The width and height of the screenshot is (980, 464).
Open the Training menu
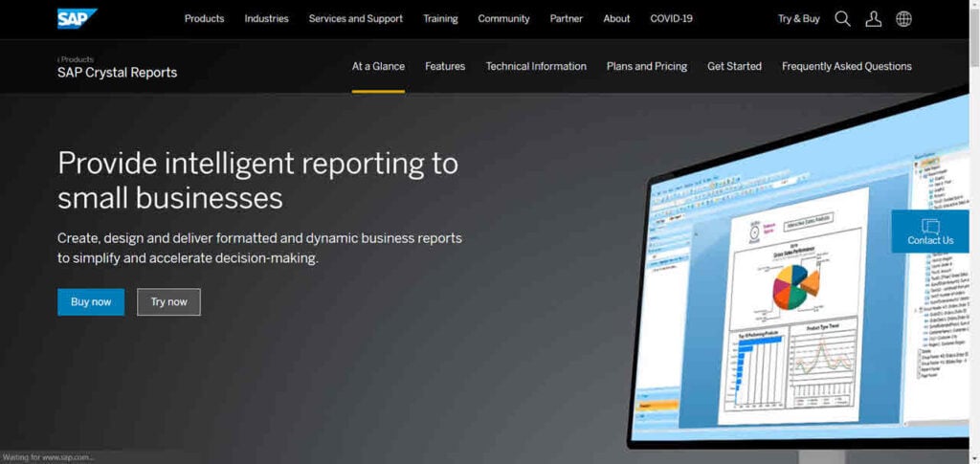click(x=440, y=19)
